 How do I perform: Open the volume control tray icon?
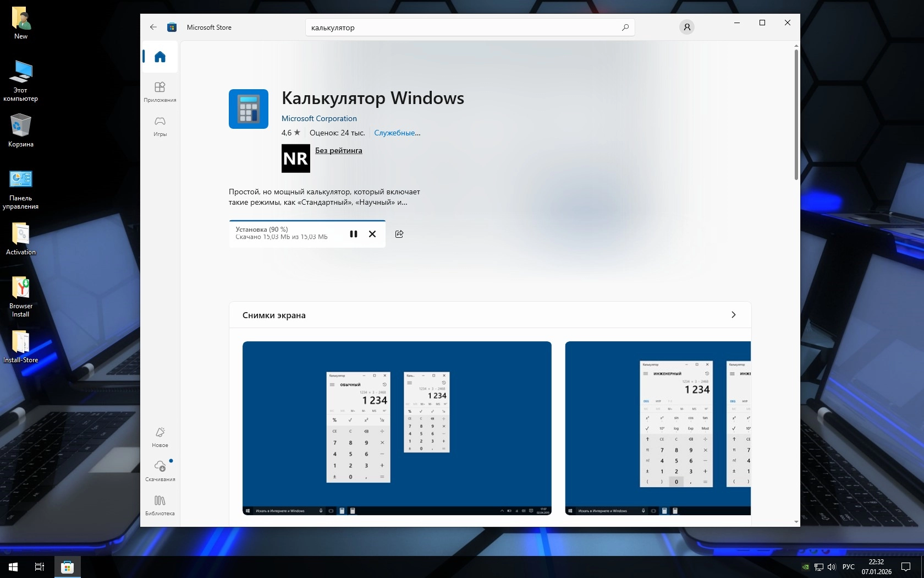point(832,567)
